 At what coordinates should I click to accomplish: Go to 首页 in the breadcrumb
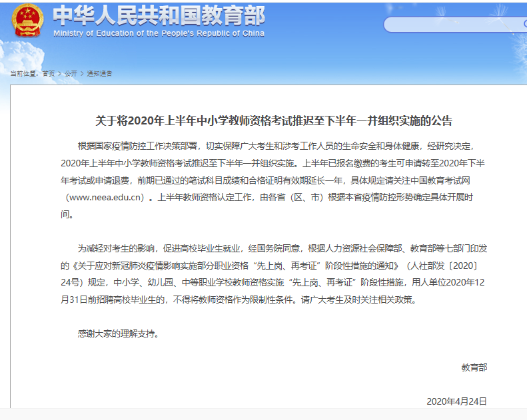coord(49,73)
